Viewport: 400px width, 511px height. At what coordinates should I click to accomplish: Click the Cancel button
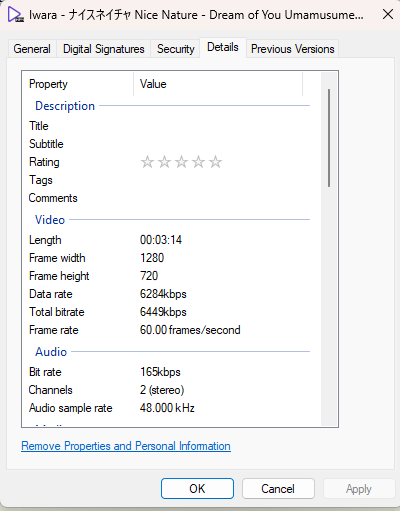[x=278, y=489]
